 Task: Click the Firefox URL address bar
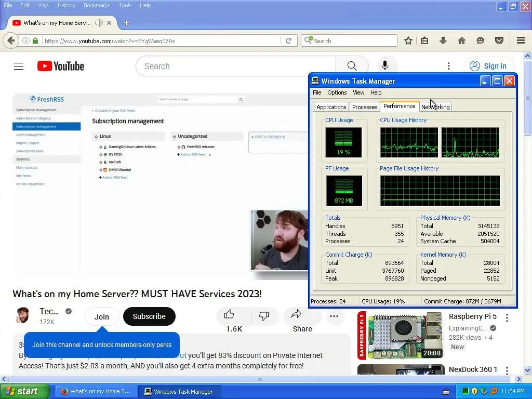click(x=161, y=41)
